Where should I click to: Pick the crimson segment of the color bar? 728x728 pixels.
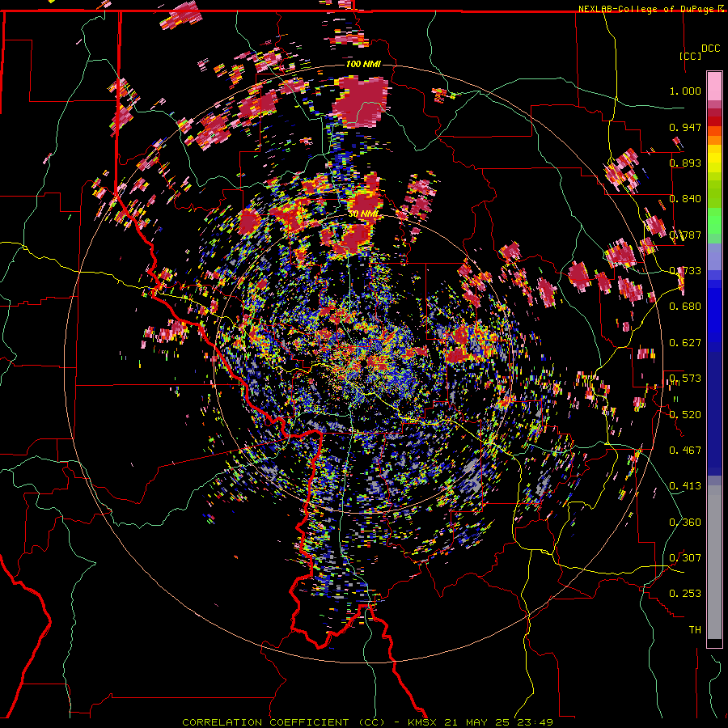714,112
